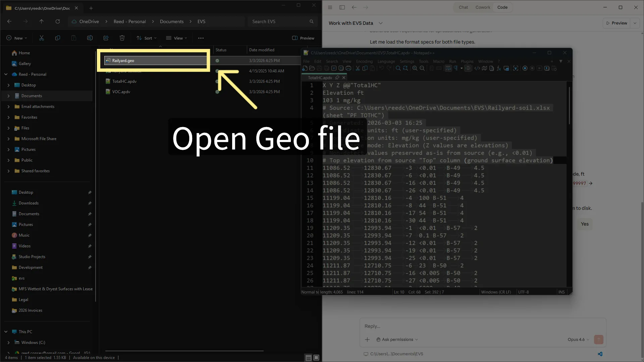This screenshot has width=644, height=362.
Task: Click the Find magnifier icon in Notepad++
Action: click(x=398, y=68)
